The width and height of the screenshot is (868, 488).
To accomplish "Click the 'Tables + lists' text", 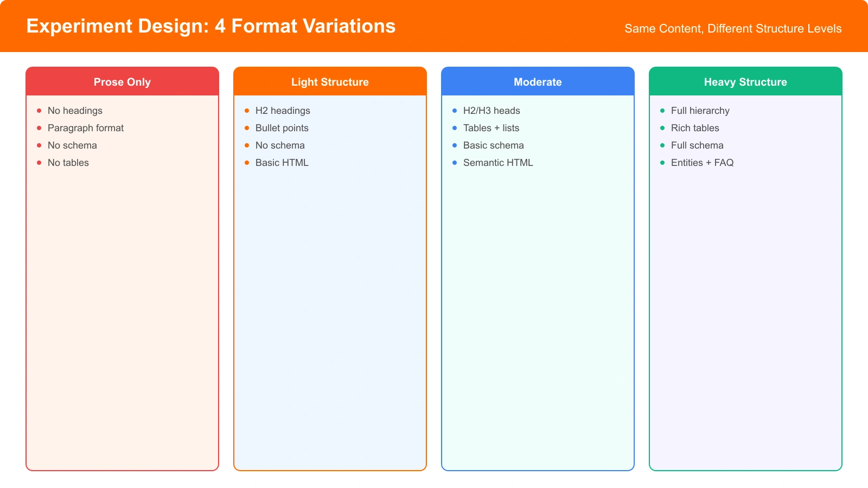I will pyautogui.click(x=491, y=128).
